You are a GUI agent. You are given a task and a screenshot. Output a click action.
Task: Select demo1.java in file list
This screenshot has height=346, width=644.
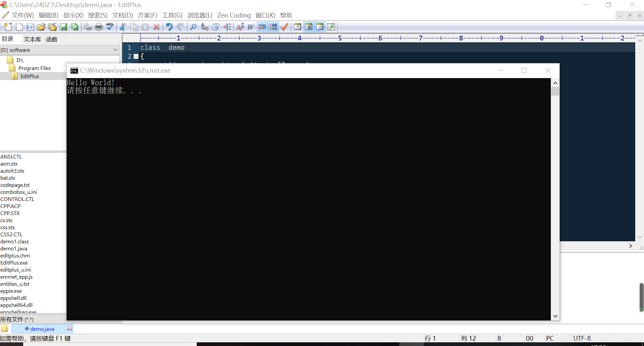pyautogui.click(x=14, y=249)
